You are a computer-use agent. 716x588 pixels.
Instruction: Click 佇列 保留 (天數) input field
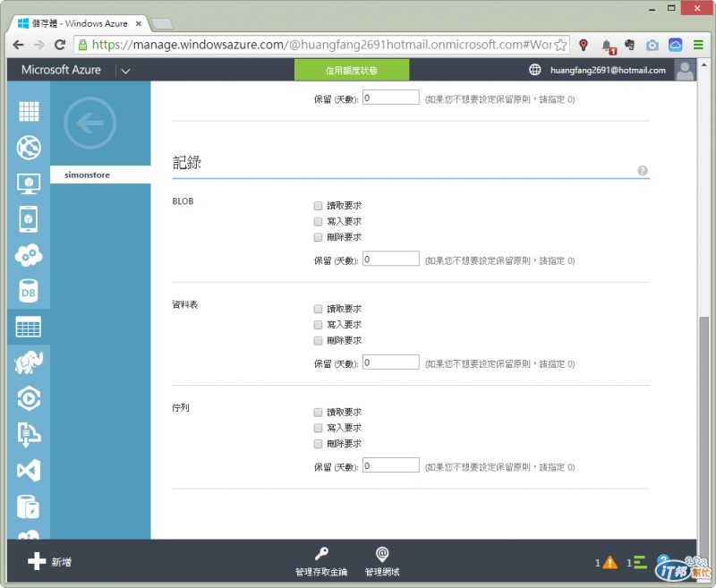pos(391,464)
